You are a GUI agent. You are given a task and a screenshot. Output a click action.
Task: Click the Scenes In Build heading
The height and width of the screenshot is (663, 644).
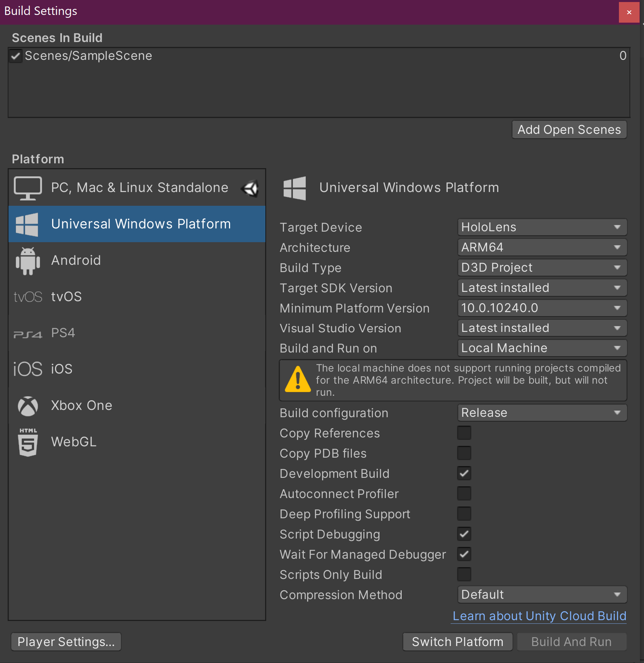[57, 38]
